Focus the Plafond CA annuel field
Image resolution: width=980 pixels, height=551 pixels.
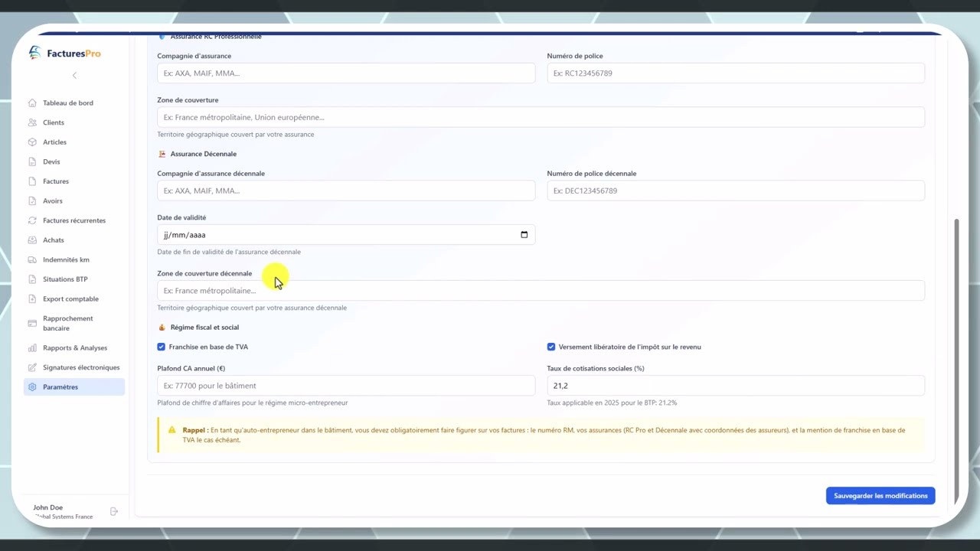point(346,386)
